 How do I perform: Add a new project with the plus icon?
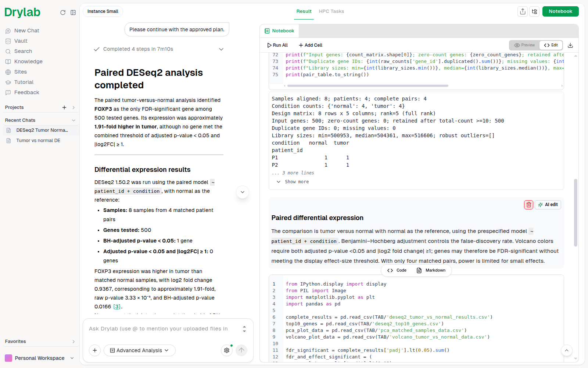[64, 107]
